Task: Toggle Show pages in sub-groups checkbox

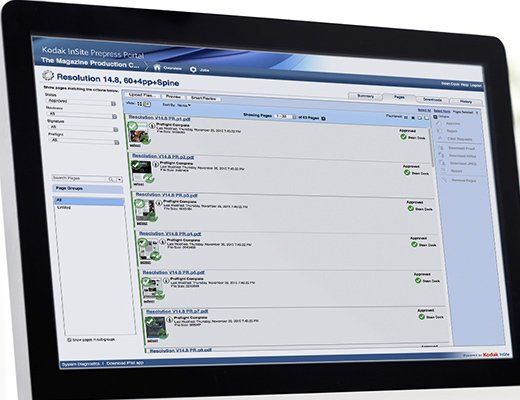Action: click(x=69, y=340)
